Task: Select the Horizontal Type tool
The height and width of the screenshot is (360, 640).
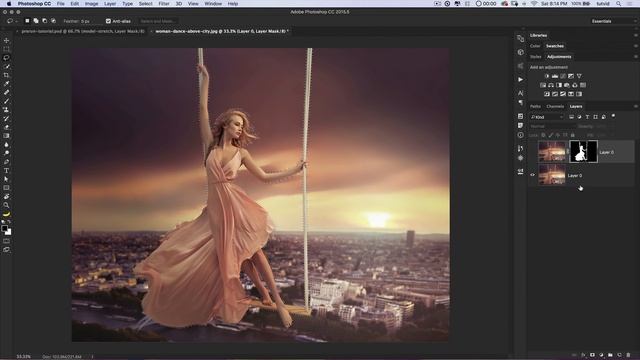Action: [6, 171]
